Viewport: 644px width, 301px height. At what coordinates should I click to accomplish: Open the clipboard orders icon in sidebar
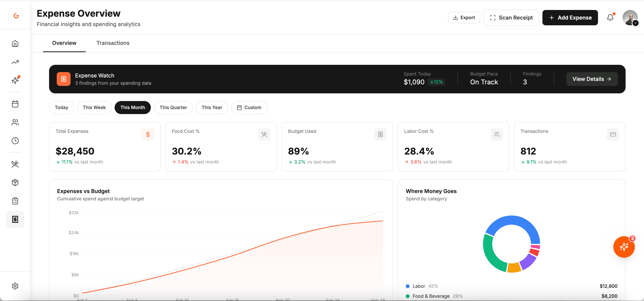tap(15, 201)
